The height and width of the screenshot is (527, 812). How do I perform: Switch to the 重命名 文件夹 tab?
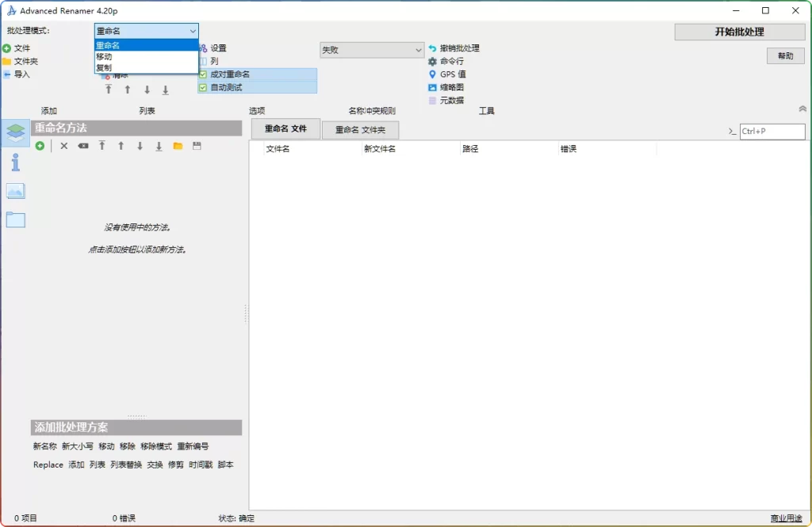pos(361,129)
